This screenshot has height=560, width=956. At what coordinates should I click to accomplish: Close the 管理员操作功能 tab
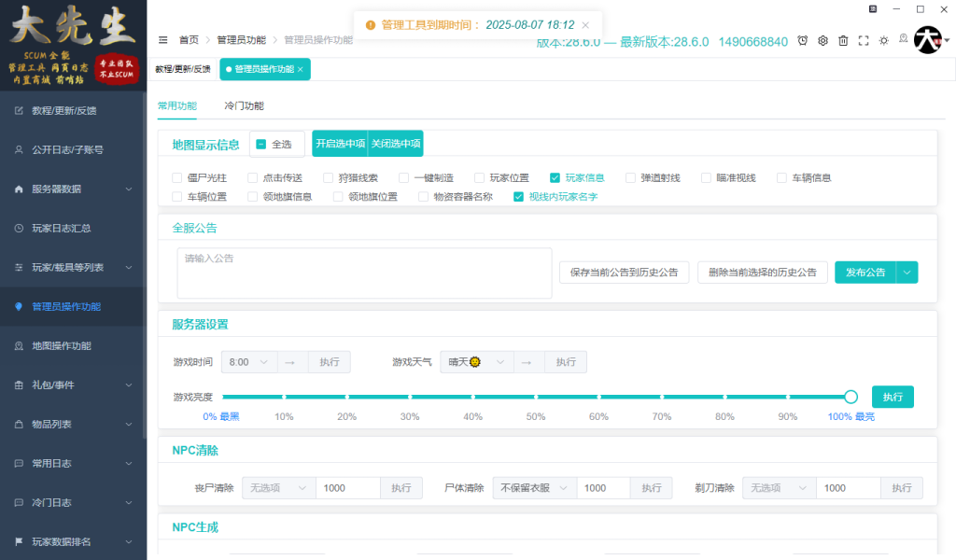point(300,69)
